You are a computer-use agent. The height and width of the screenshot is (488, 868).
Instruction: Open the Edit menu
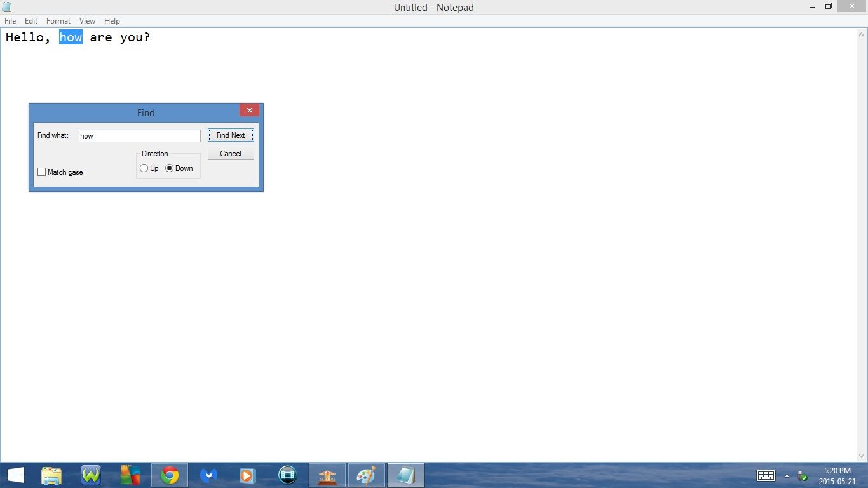tap(31, 20)
